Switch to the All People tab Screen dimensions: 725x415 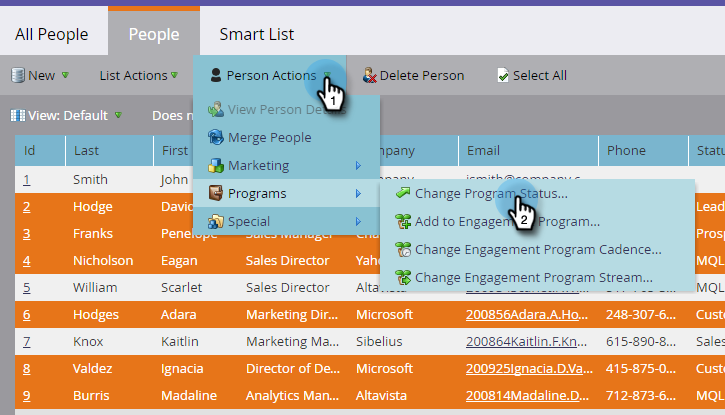click(x=52, y=34)
